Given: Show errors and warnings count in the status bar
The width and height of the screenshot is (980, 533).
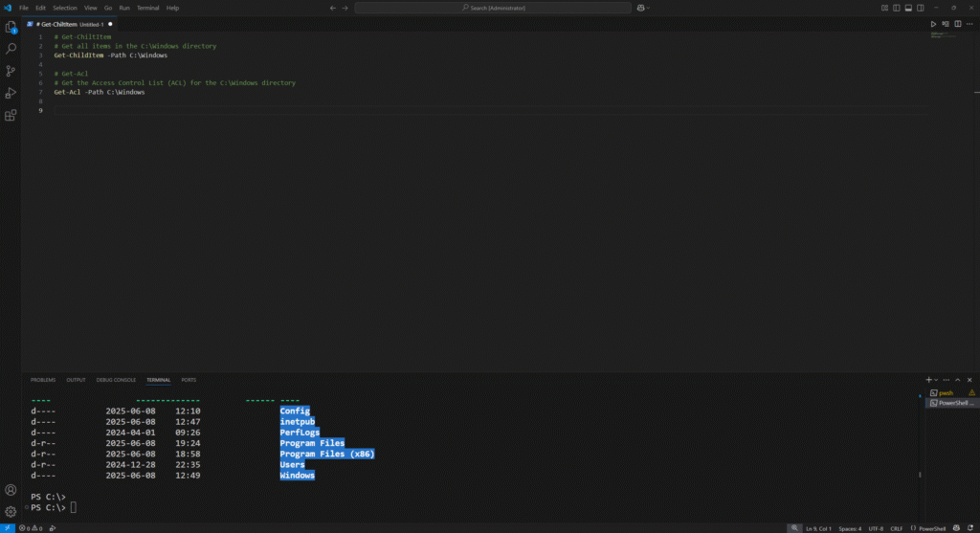Looking at the screenshot, I should click(x=31, y=528).
